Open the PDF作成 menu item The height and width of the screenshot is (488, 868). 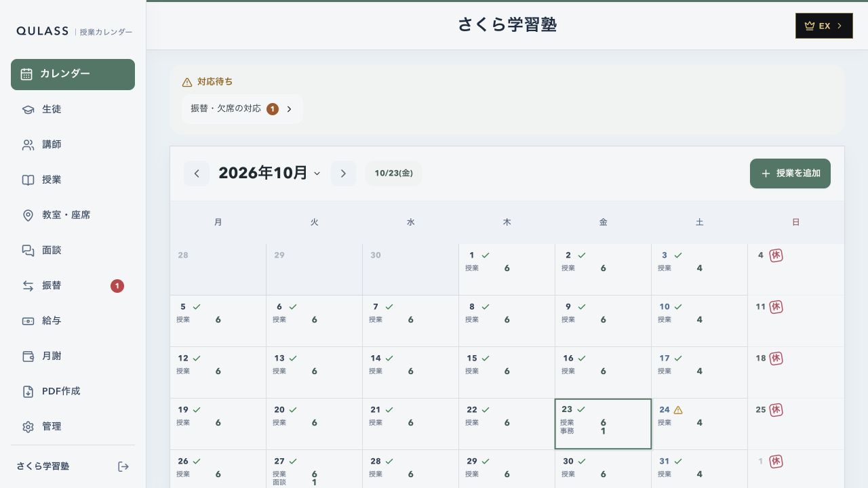click(x=73, y=391)
